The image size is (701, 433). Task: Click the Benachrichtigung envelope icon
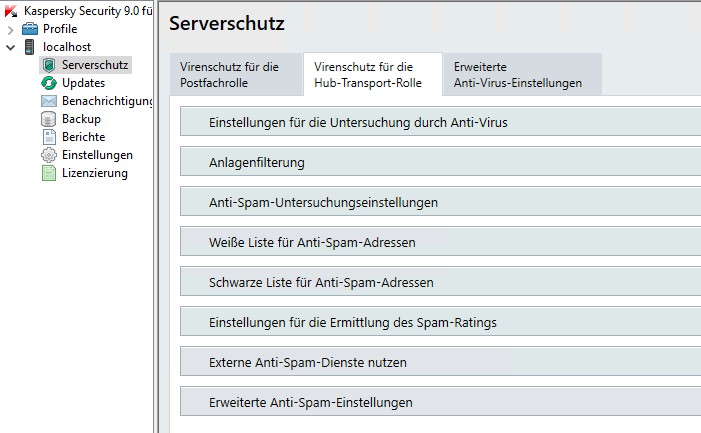coord(49,101)
